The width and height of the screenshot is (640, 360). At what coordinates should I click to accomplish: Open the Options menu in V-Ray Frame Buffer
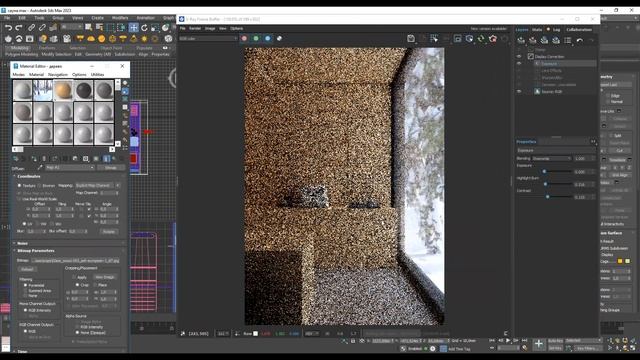(x=236, y=29)
